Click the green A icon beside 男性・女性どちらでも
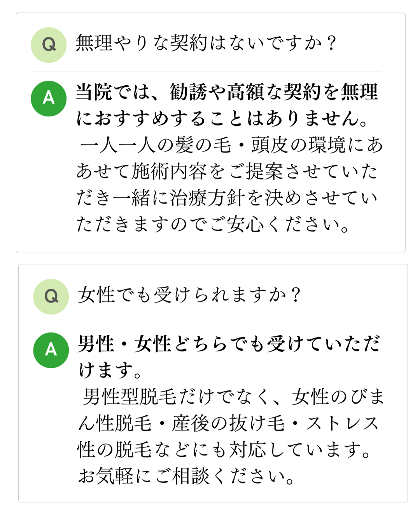Screen dimensions: 420x506 [51, 350]
